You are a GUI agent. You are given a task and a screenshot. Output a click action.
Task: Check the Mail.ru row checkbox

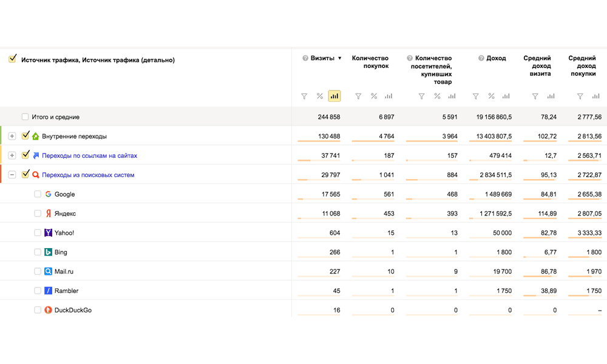[38, 271]
